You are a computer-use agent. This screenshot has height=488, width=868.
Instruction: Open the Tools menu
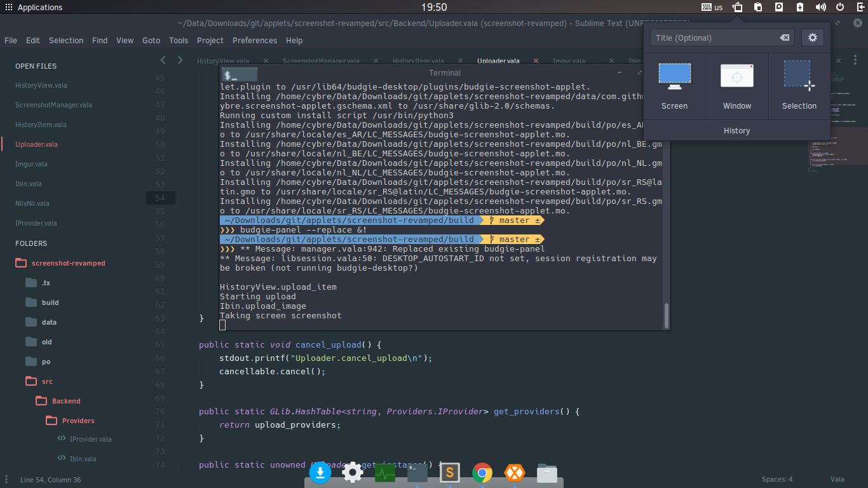(179, 40)
